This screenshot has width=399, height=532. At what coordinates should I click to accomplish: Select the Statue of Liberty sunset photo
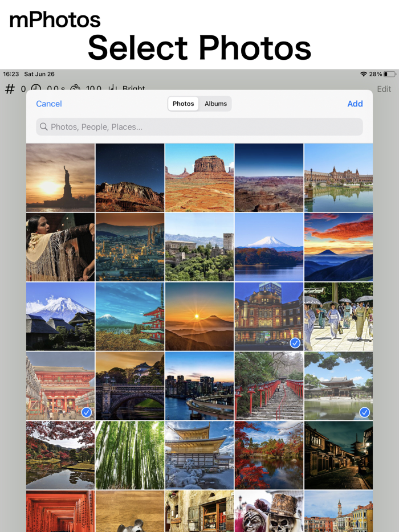[60, 178]
